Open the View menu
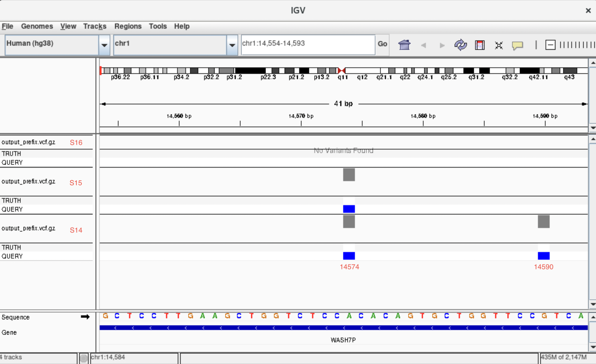This screenshot has width=596, height=364. (68, 26)
